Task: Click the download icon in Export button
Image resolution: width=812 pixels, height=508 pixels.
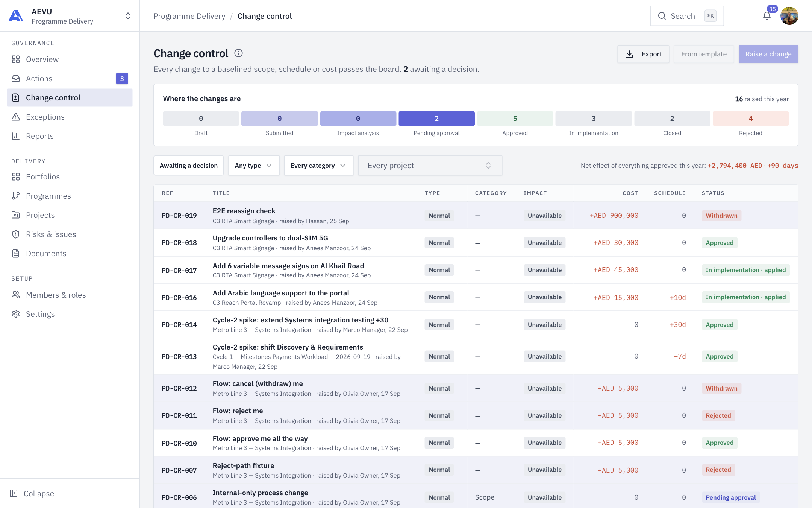Action: [x=629, y=54]
